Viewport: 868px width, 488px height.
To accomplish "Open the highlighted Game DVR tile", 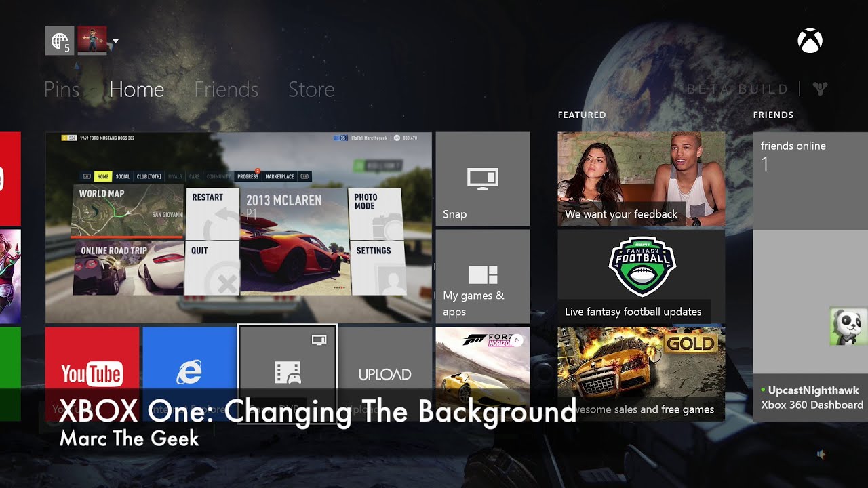I will 288,373.
